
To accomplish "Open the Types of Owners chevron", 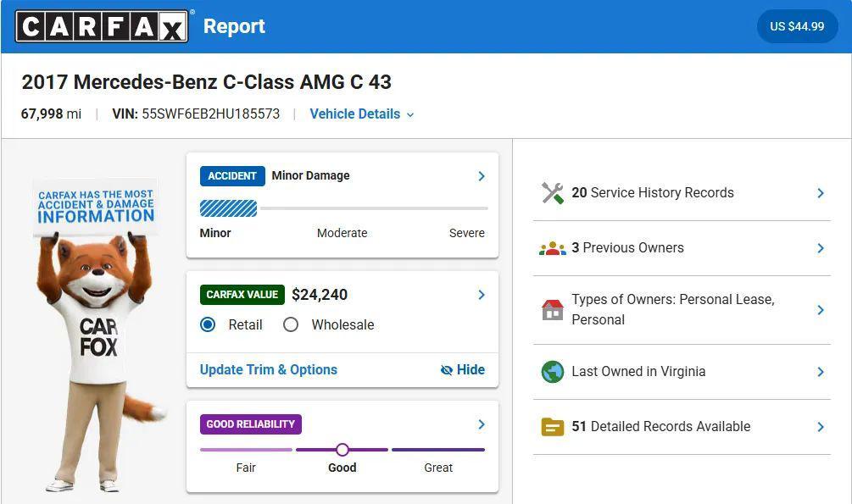I will pyautogui.click(x=821, y=309).
